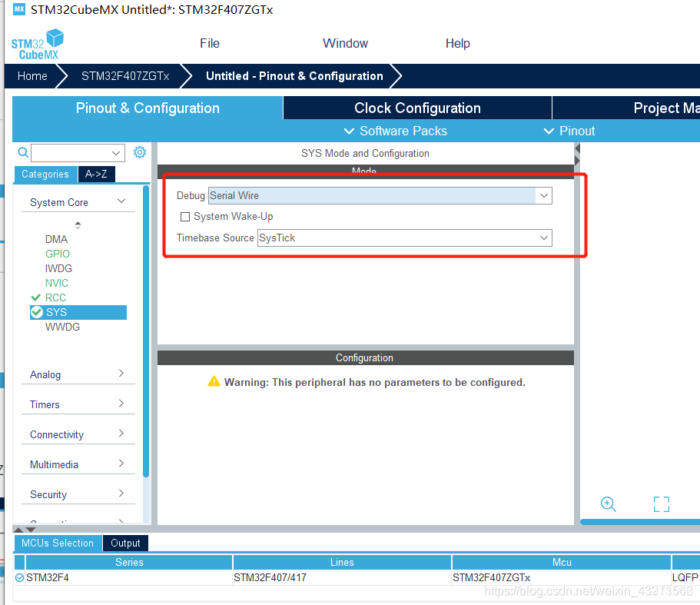The image size is (700, 605).
Task: Open the File menu
Action: coord(210,43)
